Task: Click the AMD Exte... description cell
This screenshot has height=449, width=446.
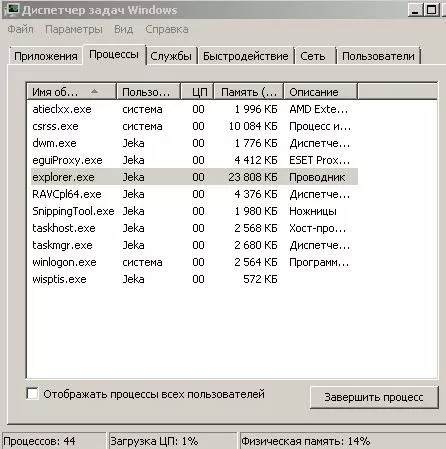Action: tap(319, 109)
